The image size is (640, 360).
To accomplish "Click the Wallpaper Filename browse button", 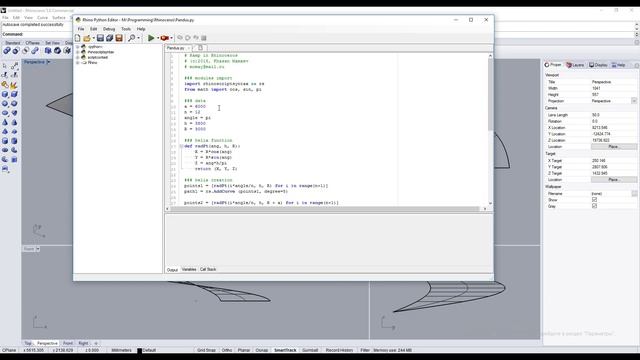I will [634, 193].
